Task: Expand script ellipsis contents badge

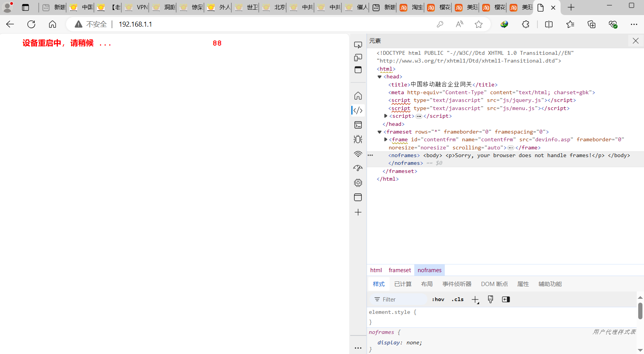Action: pos(419,116)
